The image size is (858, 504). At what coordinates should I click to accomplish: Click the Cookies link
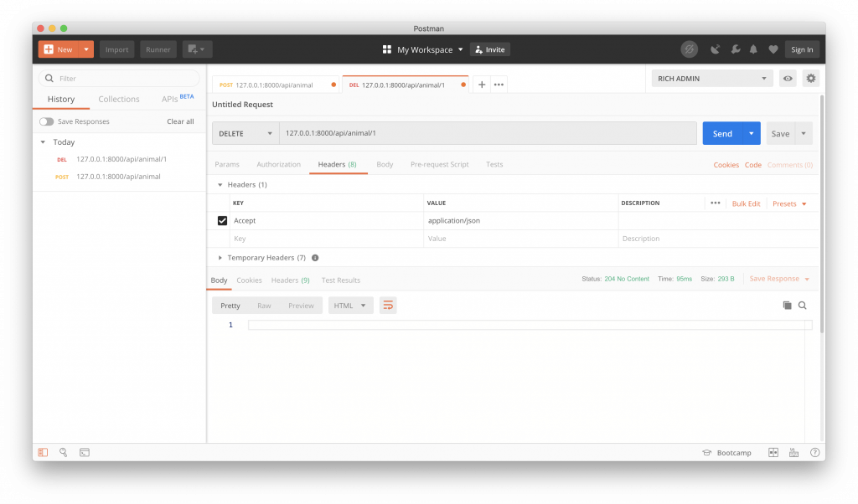(x=726, y=165)
